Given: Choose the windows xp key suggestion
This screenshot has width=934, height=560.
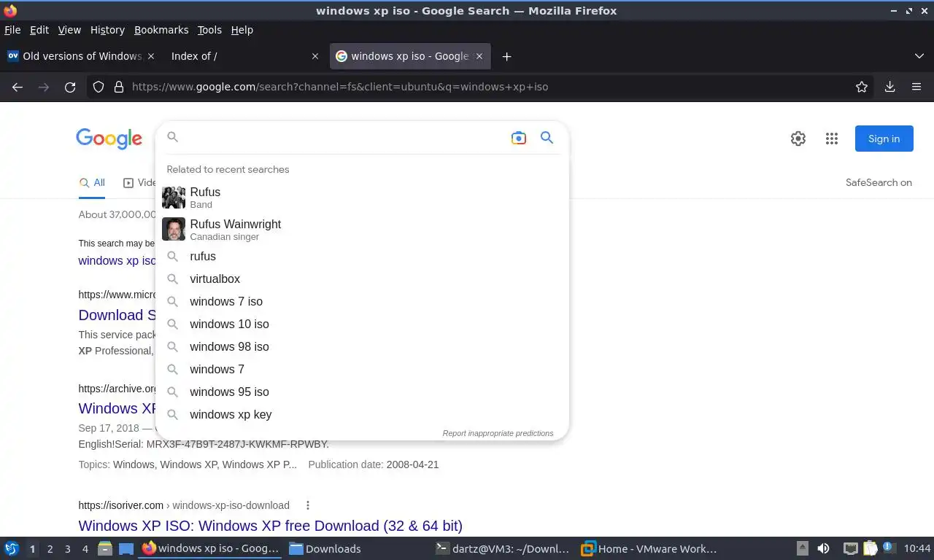Looking at the screenshot, I should [x=362, y=414].
